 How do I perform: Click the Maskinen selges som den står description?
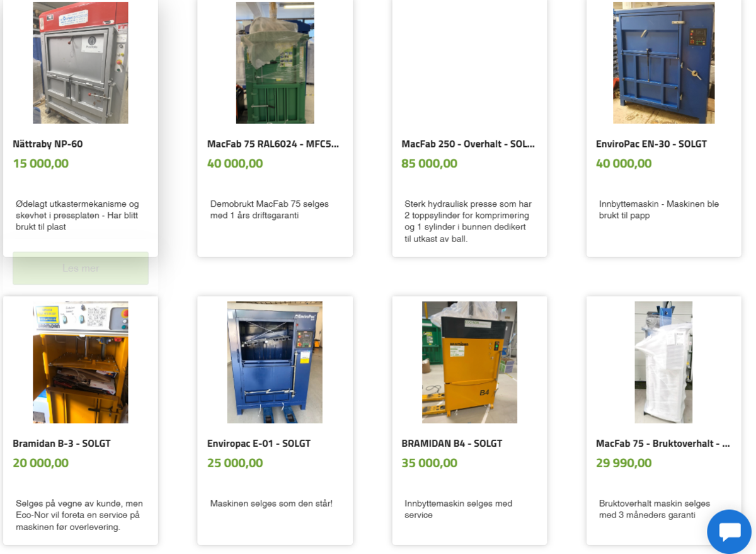point(272,504)
